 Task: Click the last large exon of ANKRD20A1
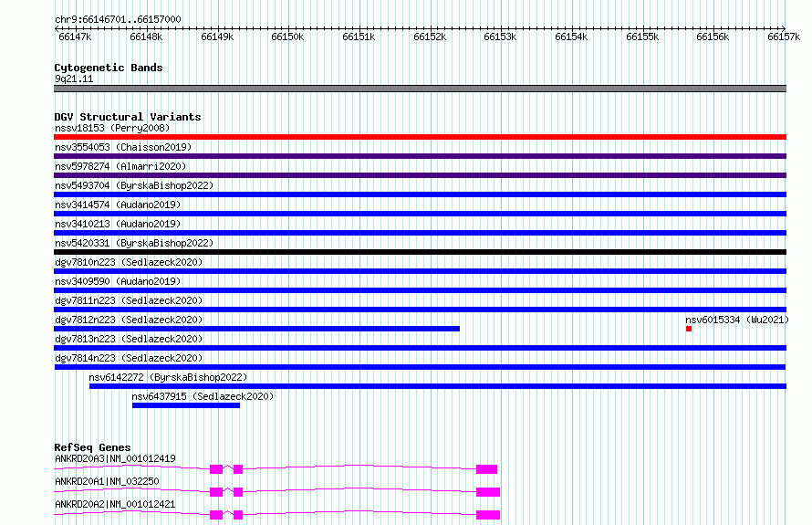click(488, 492)
